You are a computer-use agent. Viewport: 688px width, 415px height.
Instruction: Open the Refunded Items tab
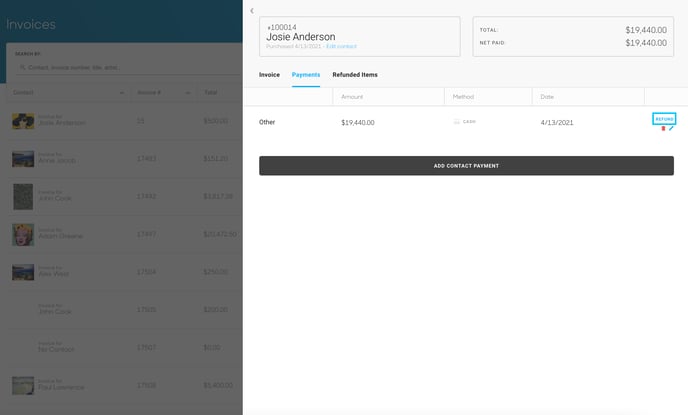tap(355, 75)
